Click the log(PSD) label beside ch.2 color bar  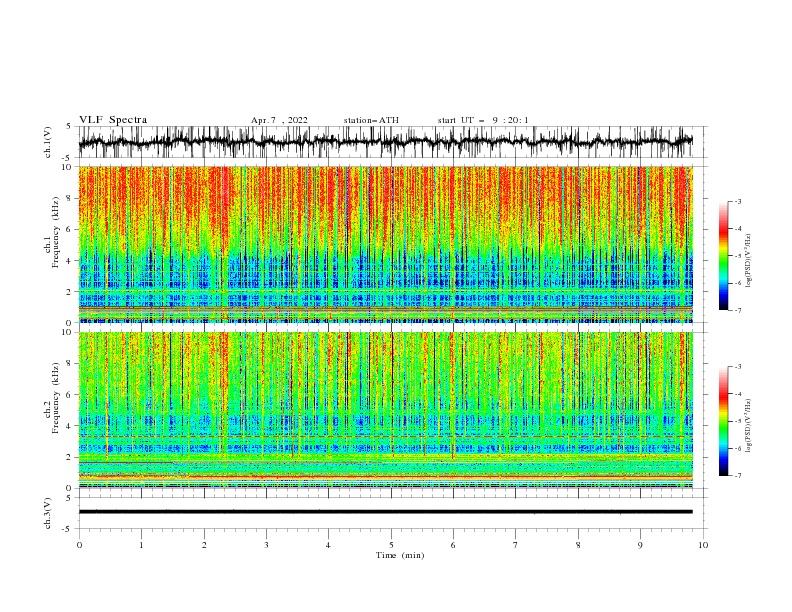pyautogui.click(x=748, y=426)
